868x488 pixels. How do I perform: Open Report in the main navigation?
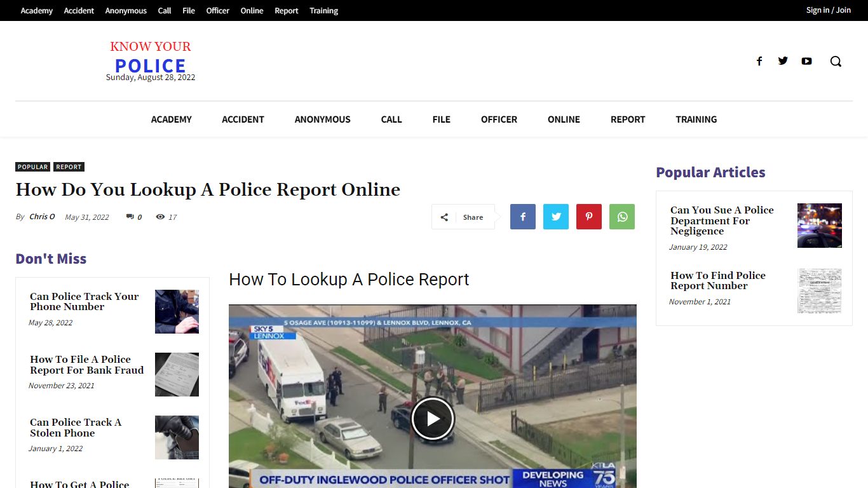tap(628, 119)
